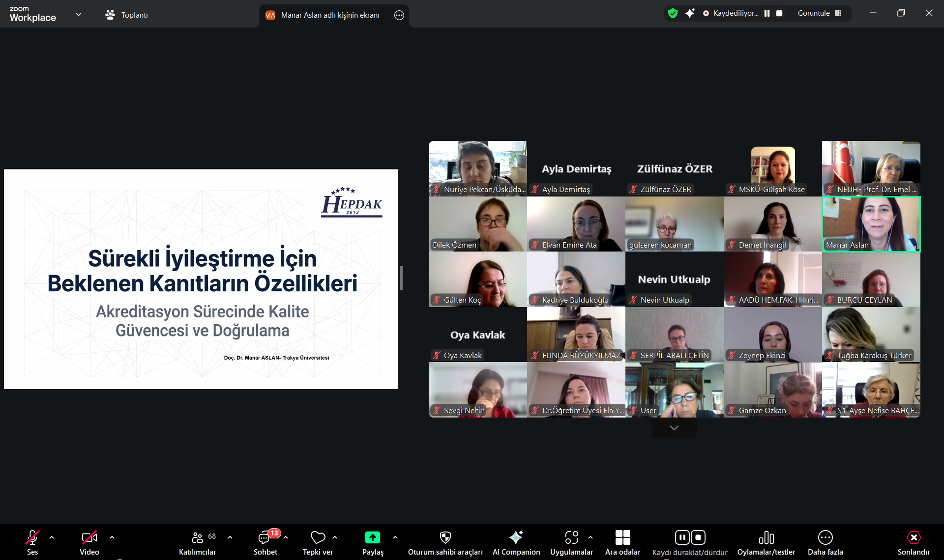Viewport: 944px width, 560px height.
Task: Turn on camera with Video button
Action: point(89,537)
